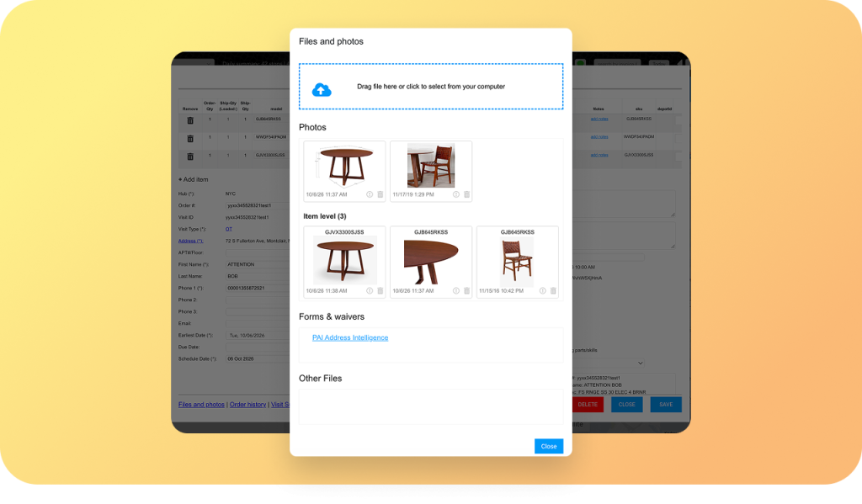
Task: Delete GJB645RKSS photo dated 11/15/16 10:42 PM
Action: pyautogui.click(x=553, y=291)
